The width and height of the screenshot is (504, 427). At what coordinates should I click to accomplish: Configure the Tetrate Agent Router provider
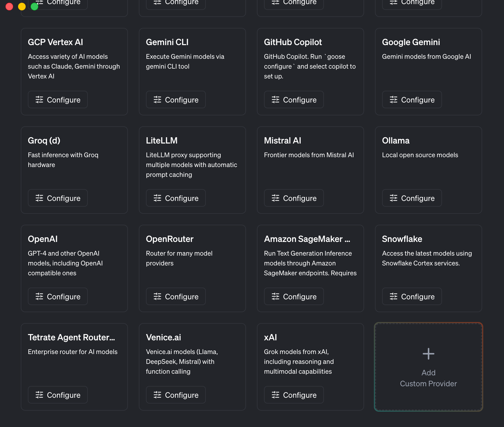pyautogui.click(x=58, y=395)
